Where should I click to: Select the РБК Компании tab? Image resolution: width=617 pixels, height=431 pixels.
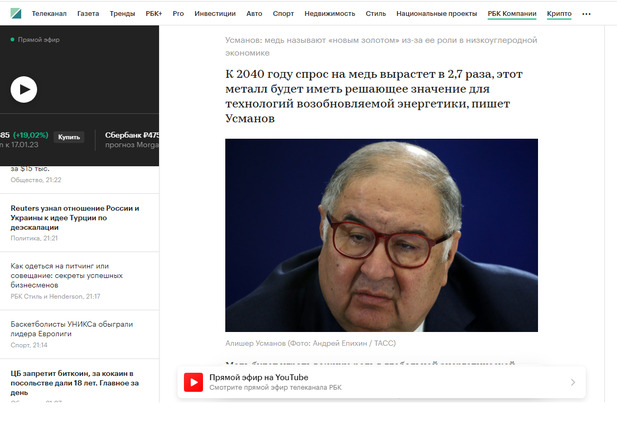click(x=512, y=14)
